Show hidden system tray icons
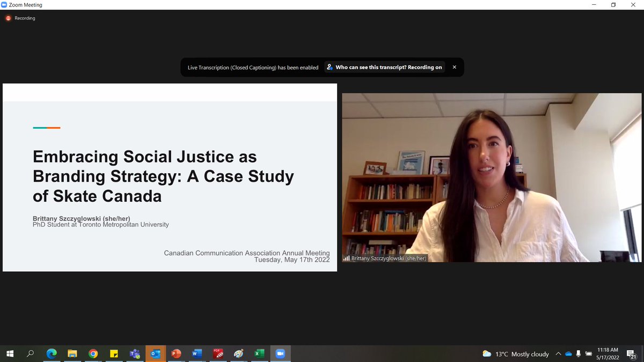Screen dimensions: 644x362 tap(558, 354)
